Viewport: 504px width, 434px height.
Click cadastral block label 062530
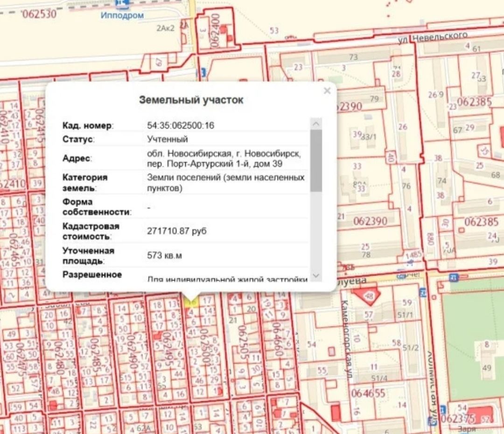coord(39,14)
